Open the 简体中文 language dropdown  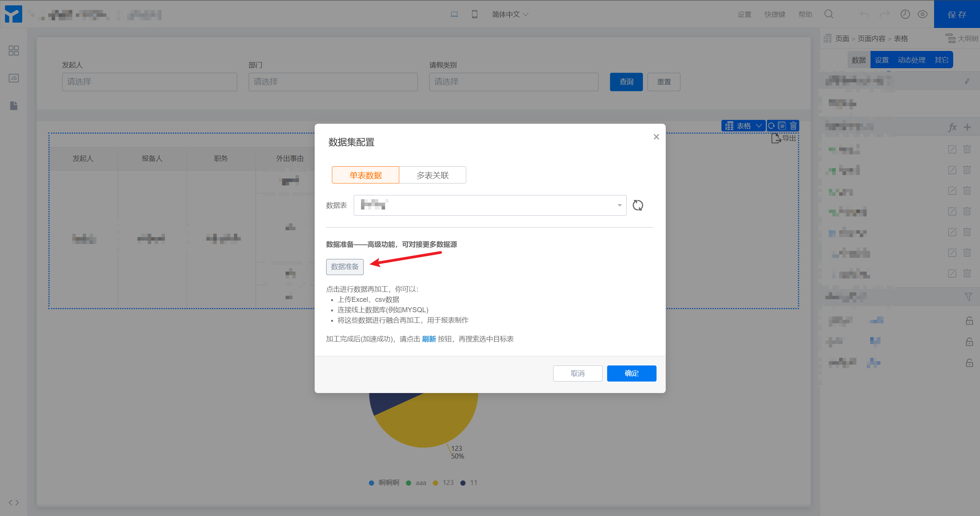coord(510,15)
